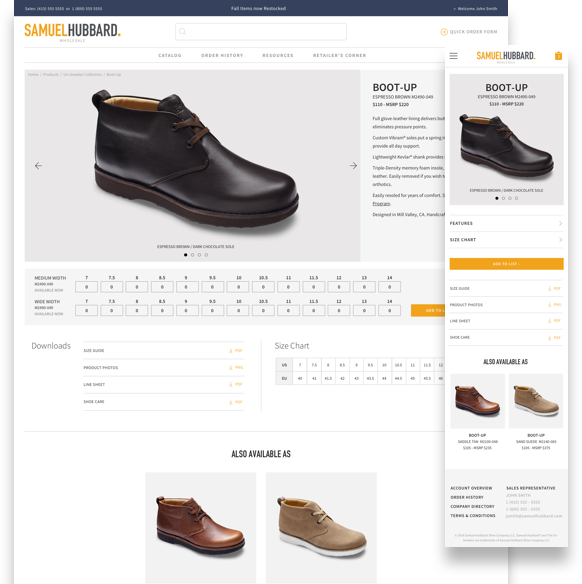Click the Medium Width size 7 quantity field
Screen dimensions: 582x584
pos(86,287)
